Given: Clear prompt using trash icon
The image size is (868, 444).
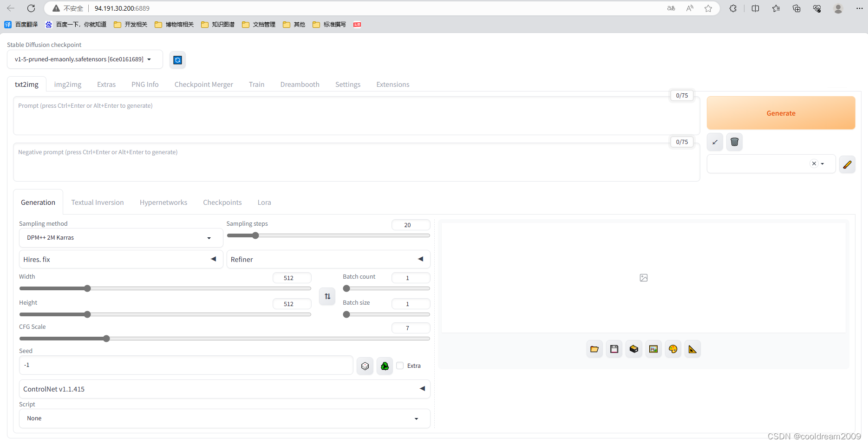Looking at the screenshot, I should pyautogui.click(x=734, y=142).
